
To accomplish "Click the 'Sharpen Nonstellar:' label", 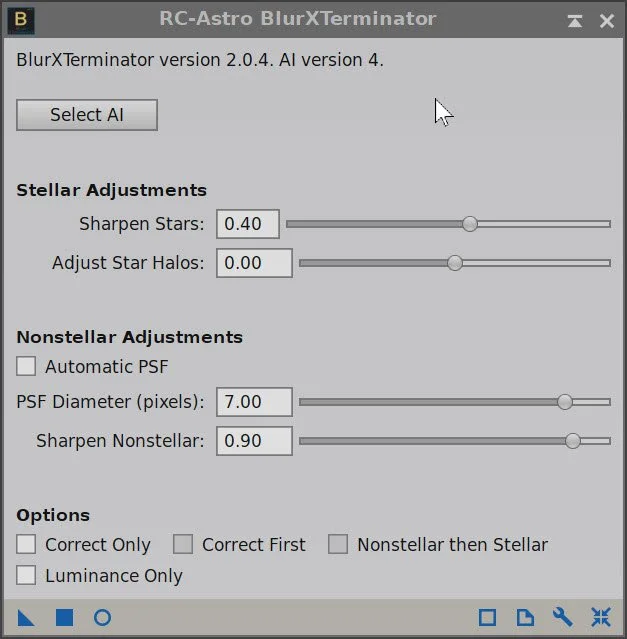I will click(x=120, y=441).
